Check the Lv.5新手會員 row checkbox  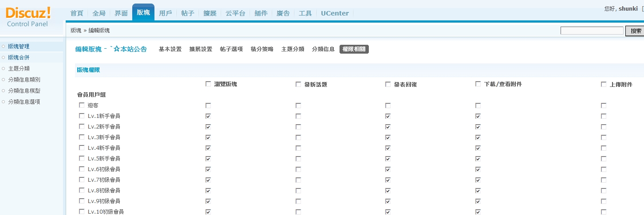[x=81, y=158]
